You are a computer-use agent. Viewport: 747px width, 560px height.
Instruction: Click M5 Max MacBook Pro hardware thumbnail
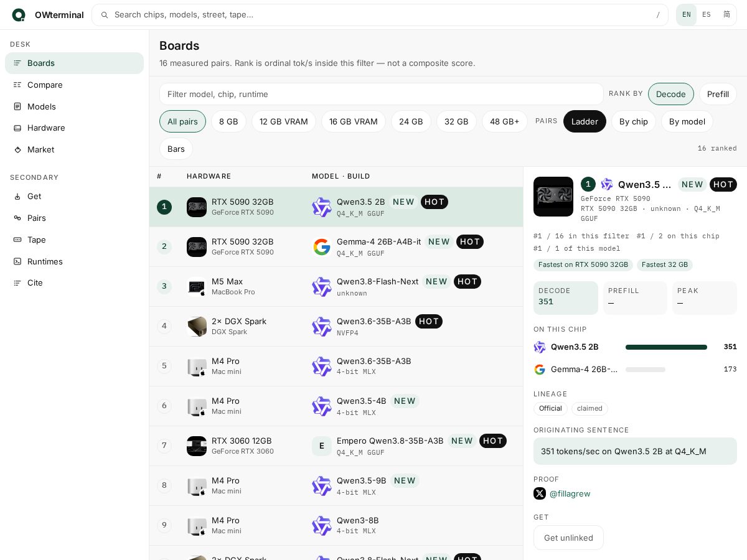coord(197,287)
